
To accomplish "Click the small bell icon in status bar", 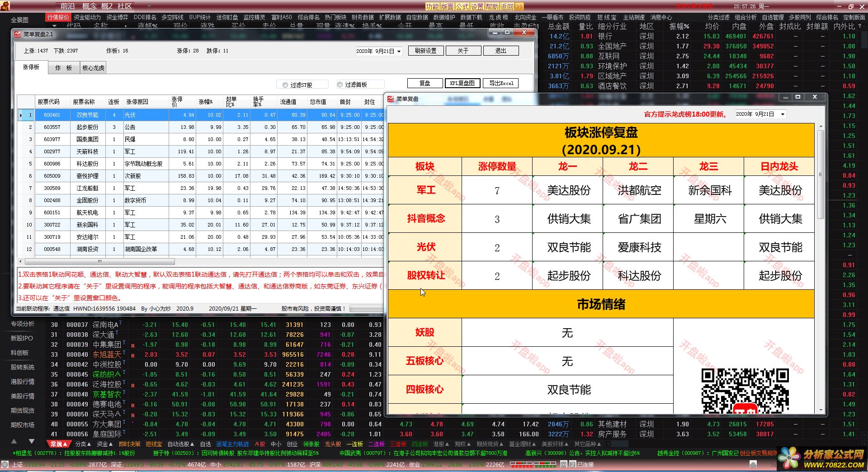I will 753,464.
